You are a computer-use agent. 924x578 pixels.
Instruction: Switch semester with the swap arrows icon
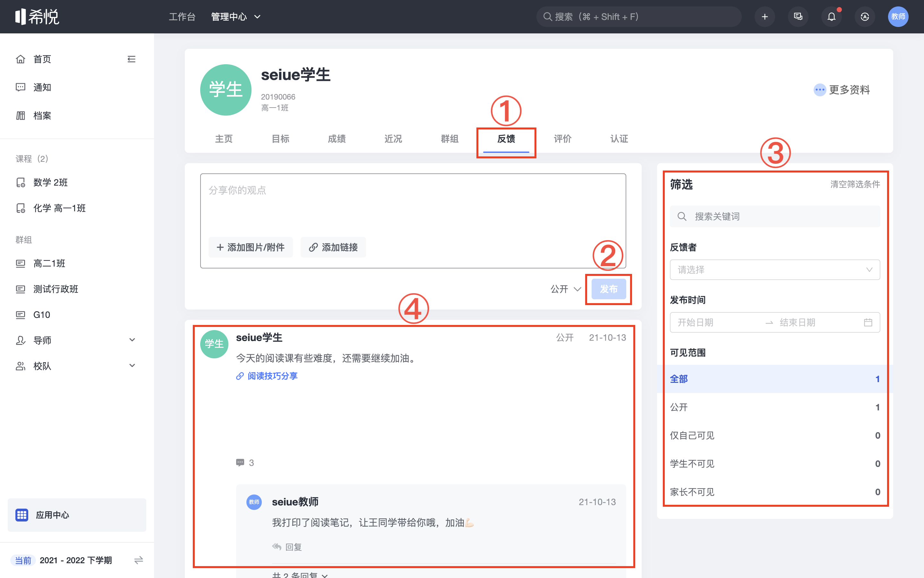pos(139,560)
